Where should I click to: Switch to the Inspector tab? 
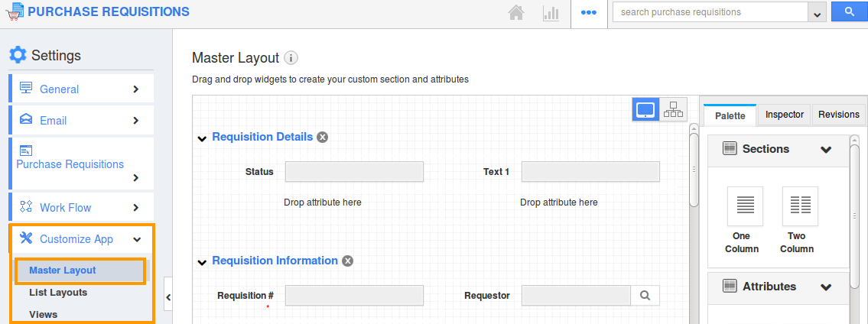pos(785,115)
